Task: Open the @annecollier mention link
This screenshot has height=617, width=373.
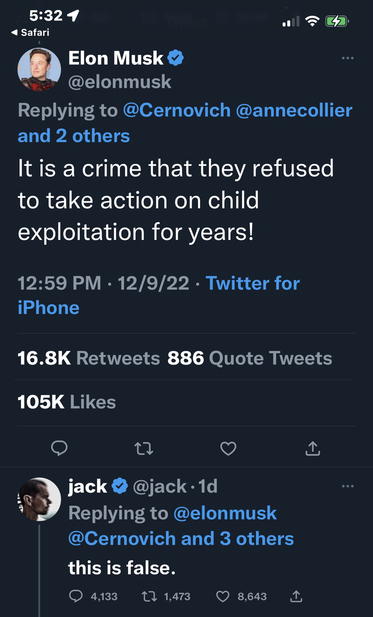Action: click(294, 110)
